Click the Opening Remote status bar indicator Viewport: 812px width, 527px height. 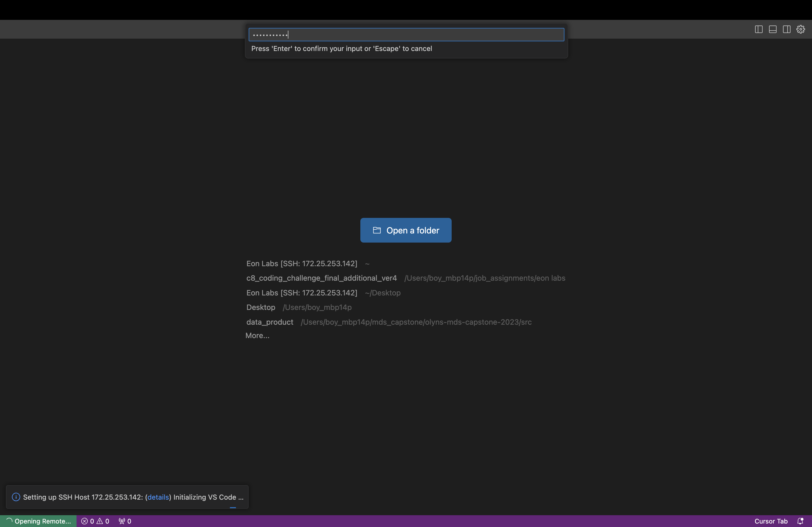click(x=38, y=521)
